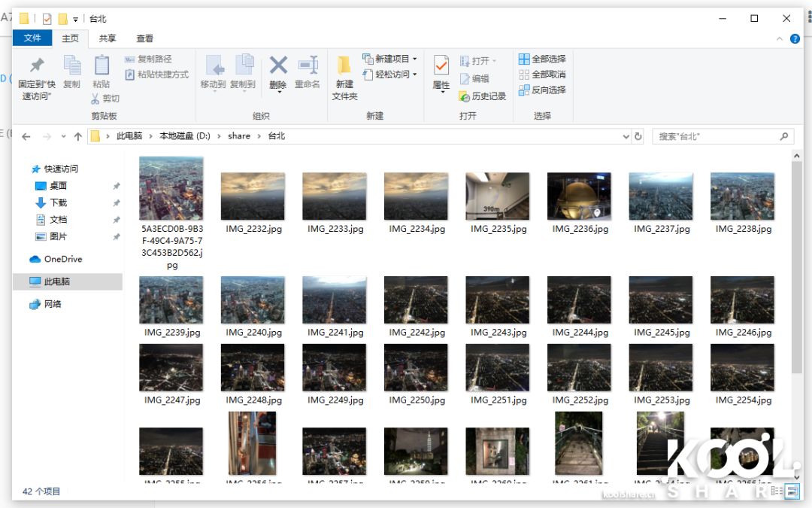
Task: Switch to the 查看 (View) ribbon tab
Action: 144,38
